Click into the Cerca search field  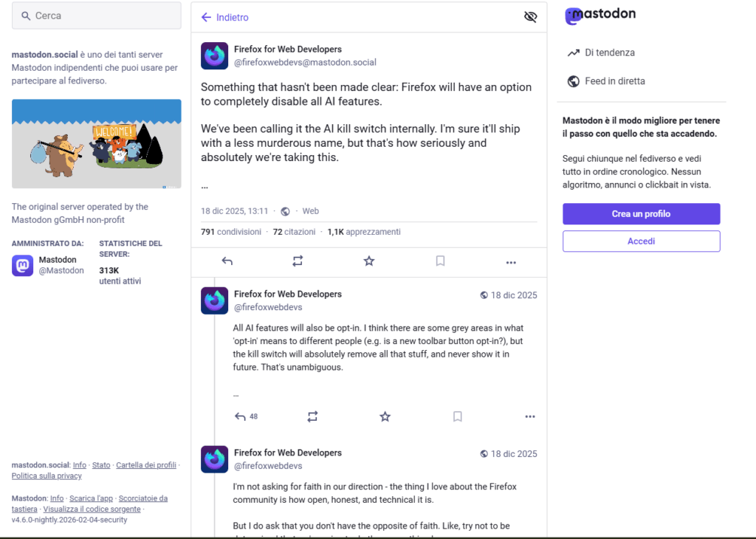(x=96, y=16)
